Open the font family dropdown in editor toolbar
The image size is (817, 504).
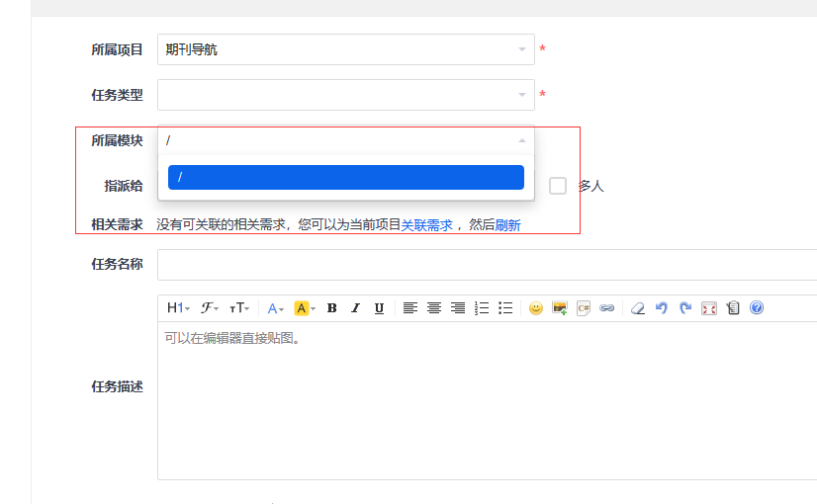210,308
